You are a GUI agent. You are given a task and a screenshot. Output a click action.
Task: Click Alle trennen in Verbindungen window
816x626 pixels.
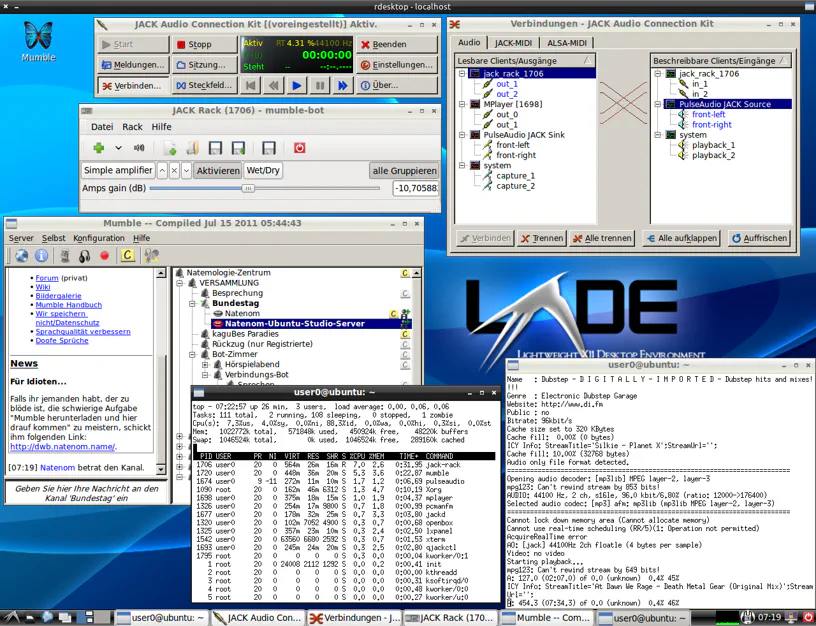tap(602, 238)
